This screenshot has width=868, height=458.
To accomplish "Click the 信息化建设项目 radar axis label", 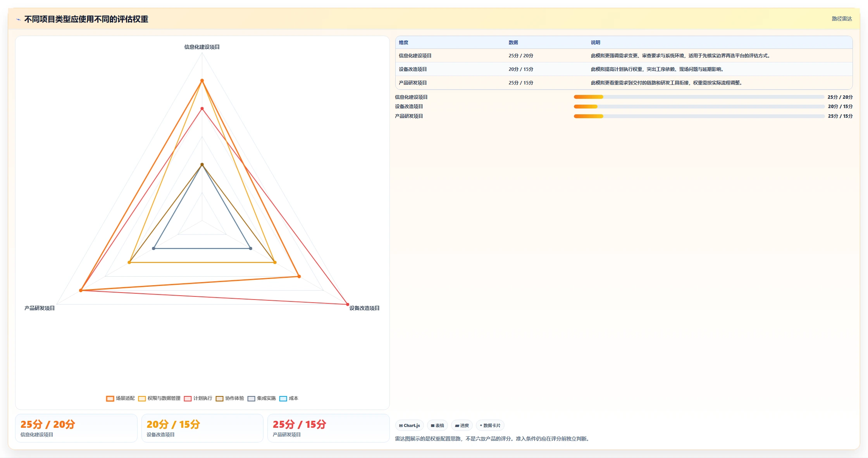I will (202, 47).
